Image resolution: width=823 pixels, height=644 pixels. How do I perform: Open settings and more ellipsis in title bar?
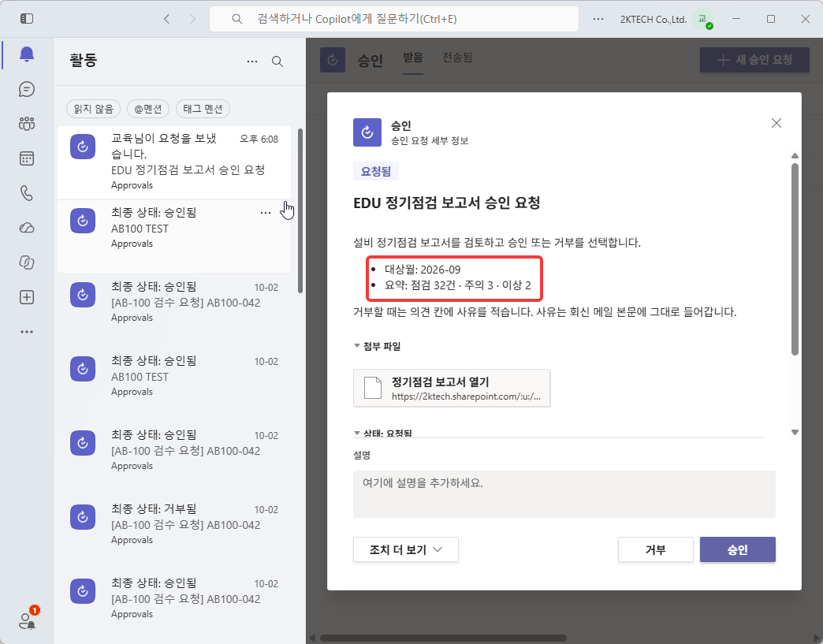(x=598, y=19)
